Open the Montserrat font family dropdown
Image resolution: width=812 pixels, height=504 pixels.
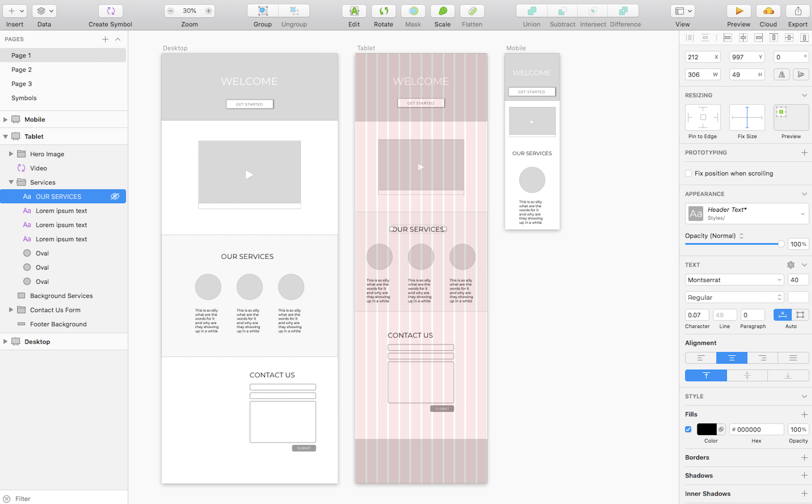coord(734,280)
